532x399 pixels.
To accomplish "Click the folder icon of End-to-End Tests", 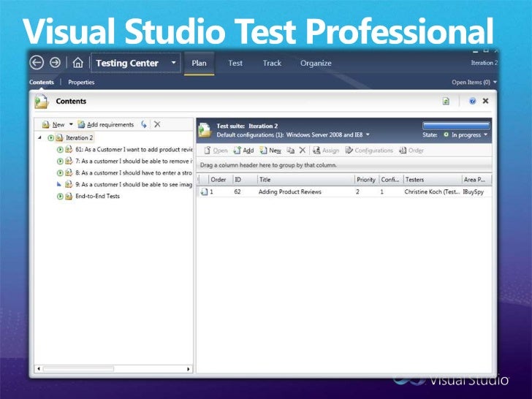I will 69,196.
